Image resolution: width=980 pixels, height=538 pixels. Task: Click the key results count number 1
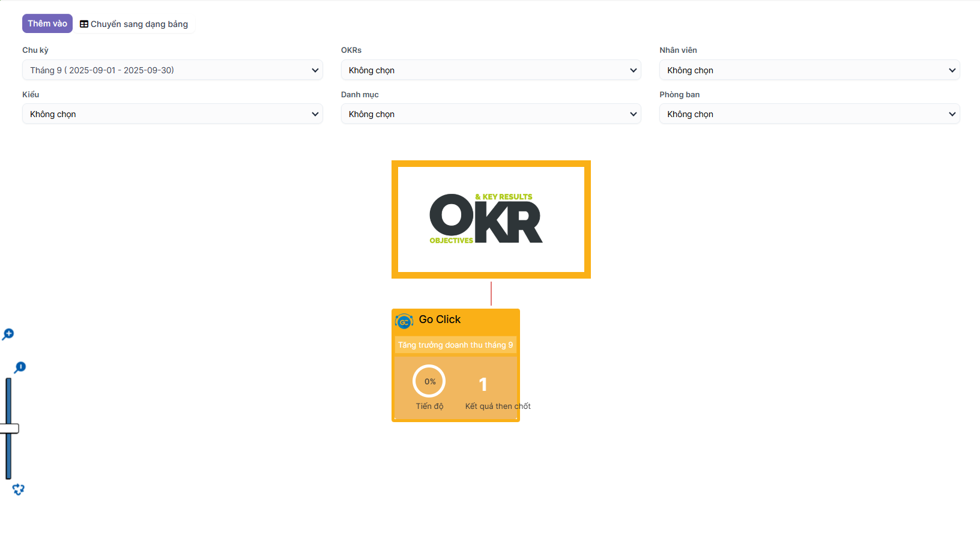[x=483, y=384]
